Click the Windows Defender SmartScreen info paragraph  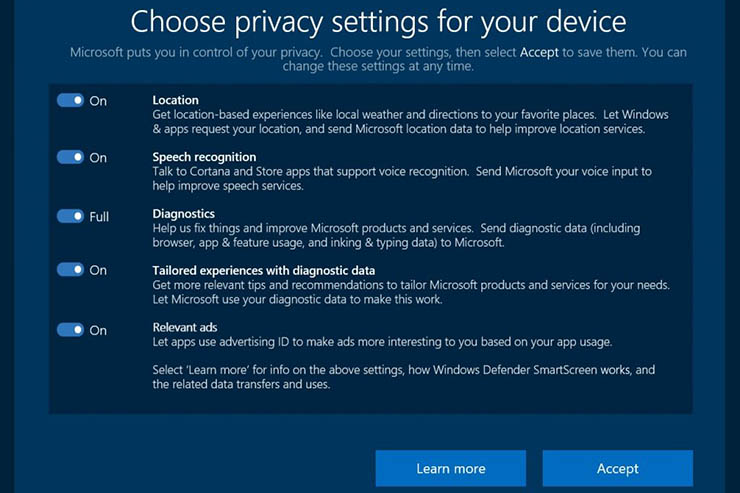pos(403,377)
